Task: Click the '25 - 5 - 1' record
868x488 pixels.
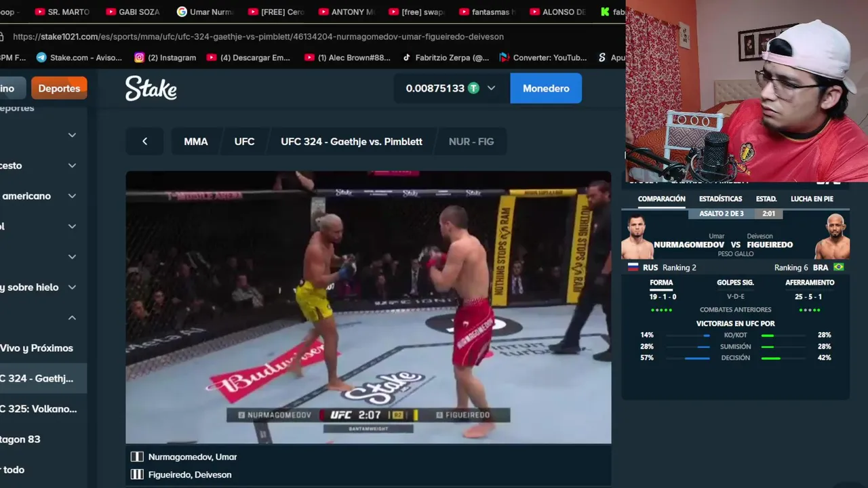Action: click(x=810, y=297)
